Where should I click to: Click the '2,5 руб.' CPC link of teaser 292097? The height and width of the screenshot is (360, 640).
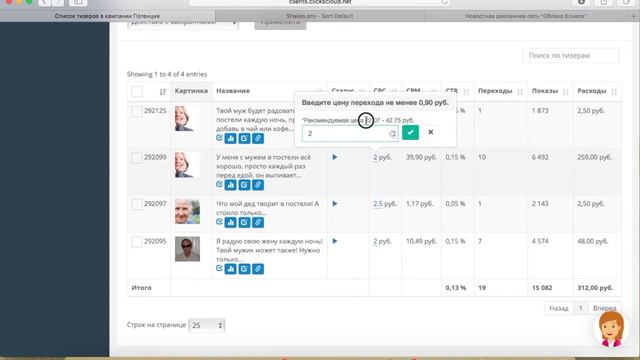point(384,204)
